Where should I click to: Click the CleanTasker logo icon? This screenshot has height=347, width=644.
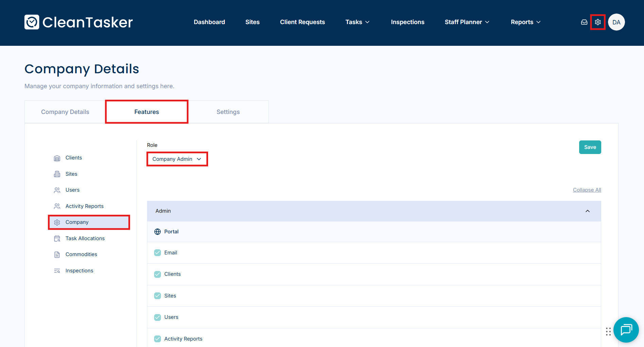pos(32,22)
